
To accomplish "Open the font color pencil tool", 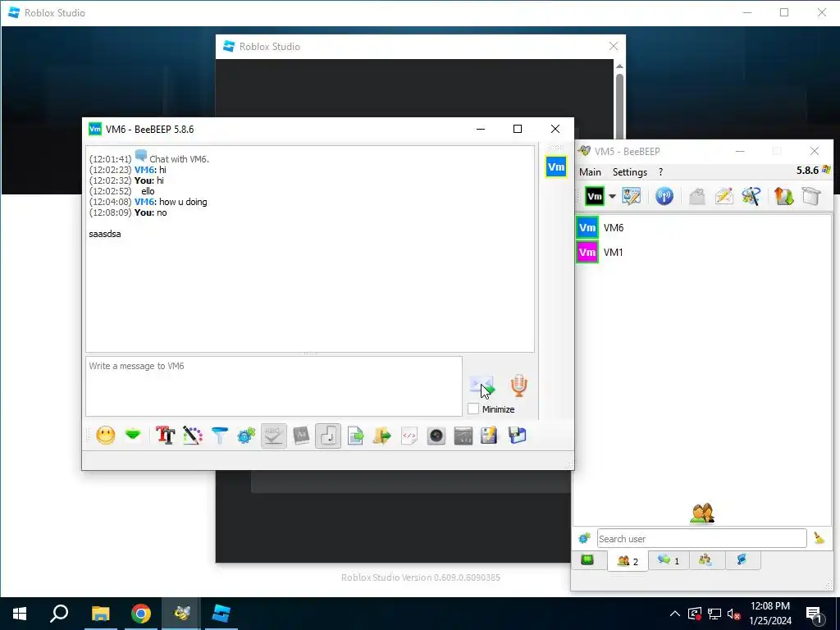I will pyautogui.click(x=192, y=435).
